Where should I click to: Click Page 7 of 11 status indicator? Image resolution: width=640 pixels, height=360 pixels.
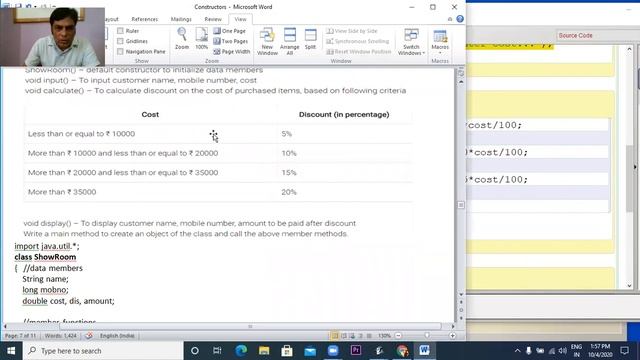[x=20, y=336]
